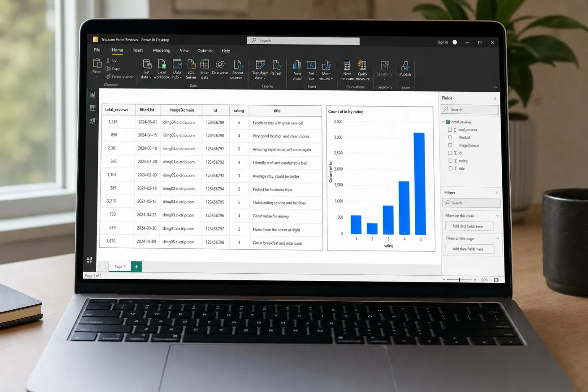Add a new page with plus button
588x392 pixels.
tap(136, 267)
